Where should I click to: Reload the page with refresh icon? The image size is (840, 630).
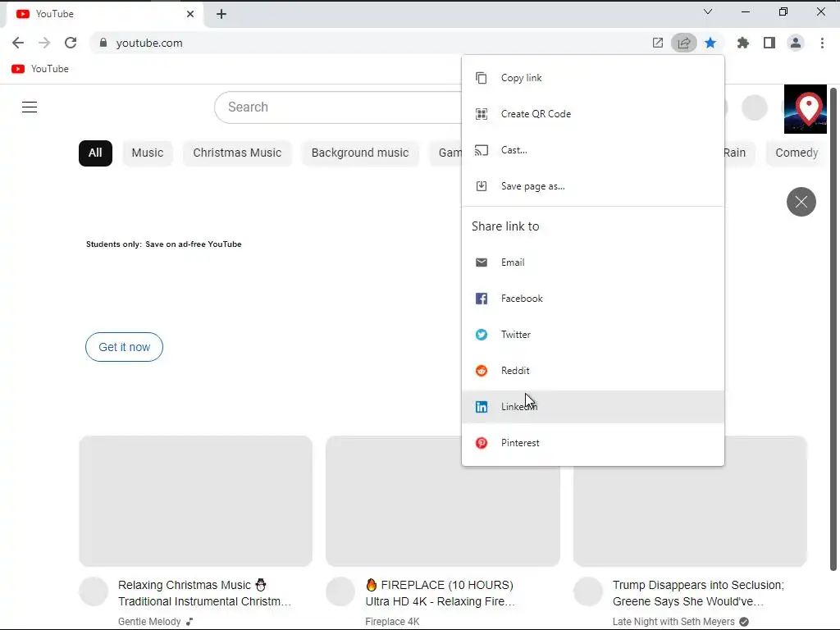click(71, 43)
